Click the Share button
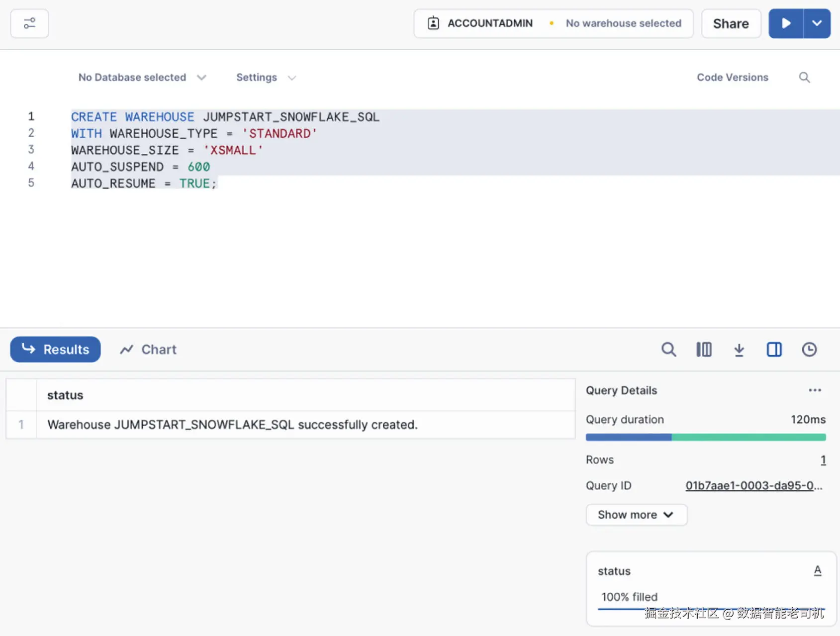 click(731, 23)
